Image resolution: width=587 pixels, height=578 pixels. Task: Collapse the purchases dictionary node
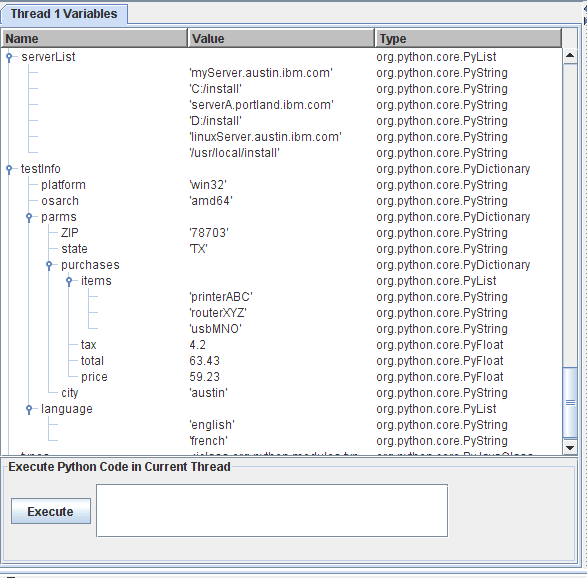(49, 265)
